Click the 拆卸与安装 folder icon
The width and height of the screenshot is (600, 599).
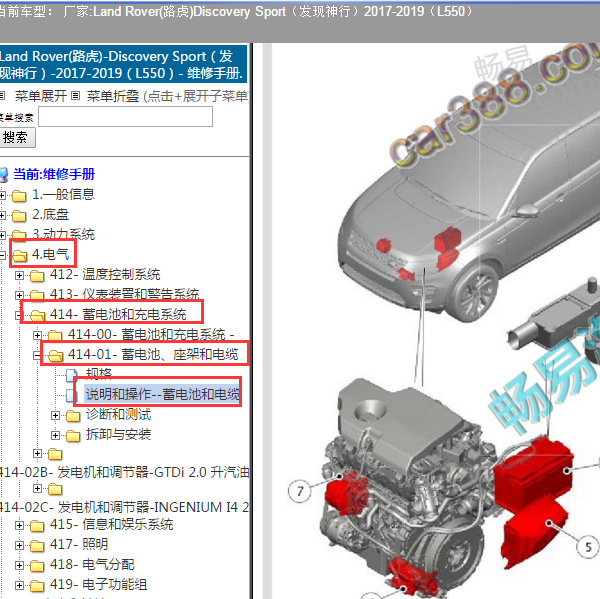click(x=73, y=435)
